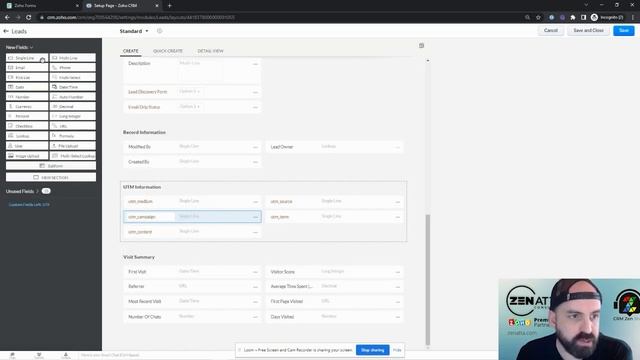Click the blue Save button
The image size is (640, 360).
coord(624,31)
